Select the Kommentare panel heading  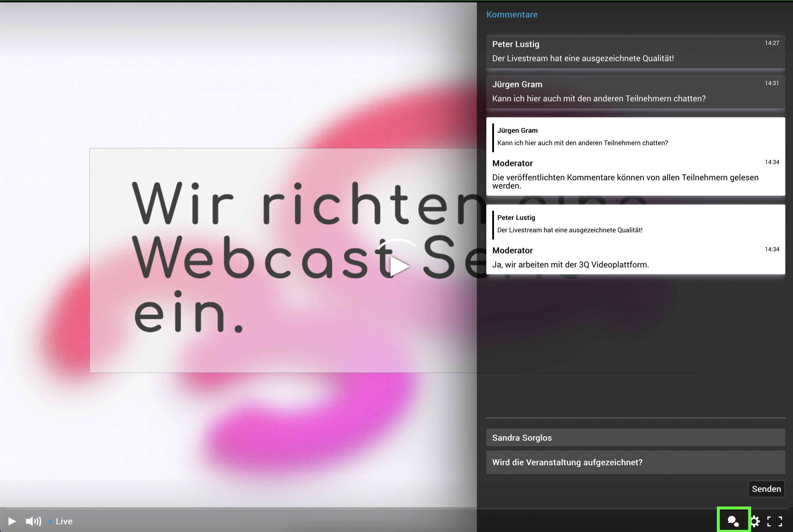click(x=511, y=14)
